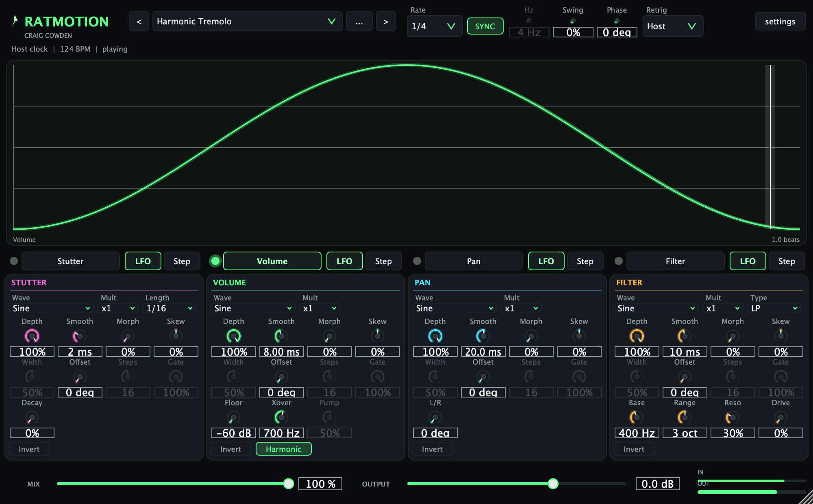The width and height of the screenshot is (813, 504).
Task: Toggle the SYNC button
Action: [485, 26]
